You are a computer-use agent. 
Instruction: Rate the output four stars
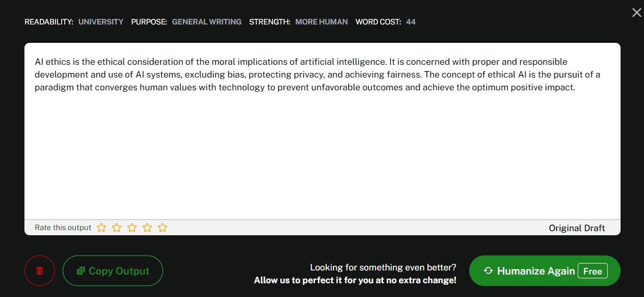pos(147,228)
